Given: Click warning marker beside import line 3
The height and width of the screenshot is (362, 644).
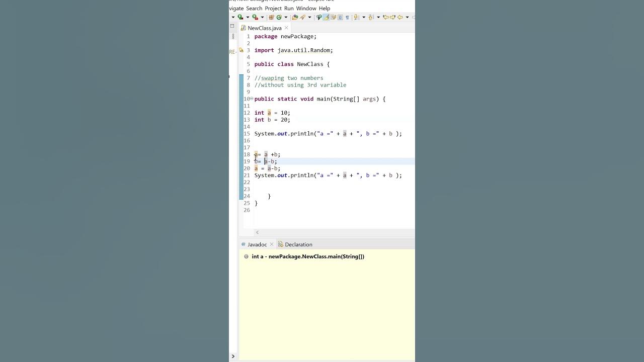Looking at the screenshot, I should pos(241,50).
